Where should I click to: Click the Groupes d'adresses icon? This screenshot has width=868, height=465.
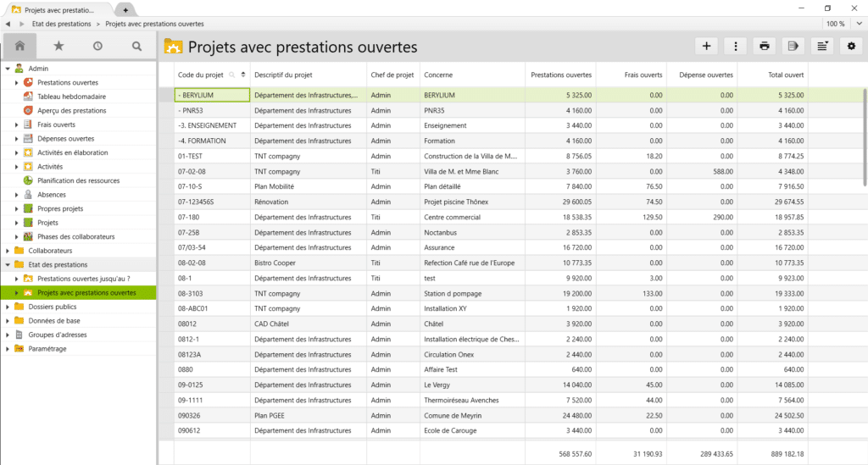pyautogui.click(x=19, y=335)
